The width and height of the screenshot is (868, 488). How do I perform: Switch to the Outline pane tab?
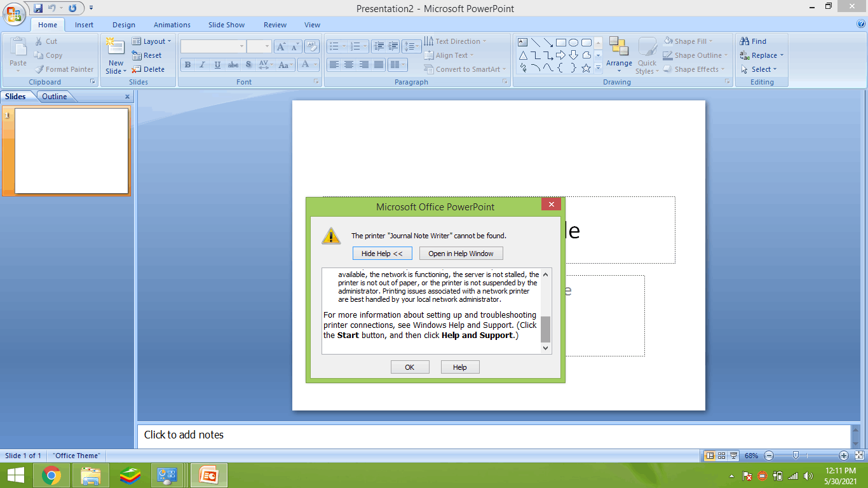click(55, 97)
